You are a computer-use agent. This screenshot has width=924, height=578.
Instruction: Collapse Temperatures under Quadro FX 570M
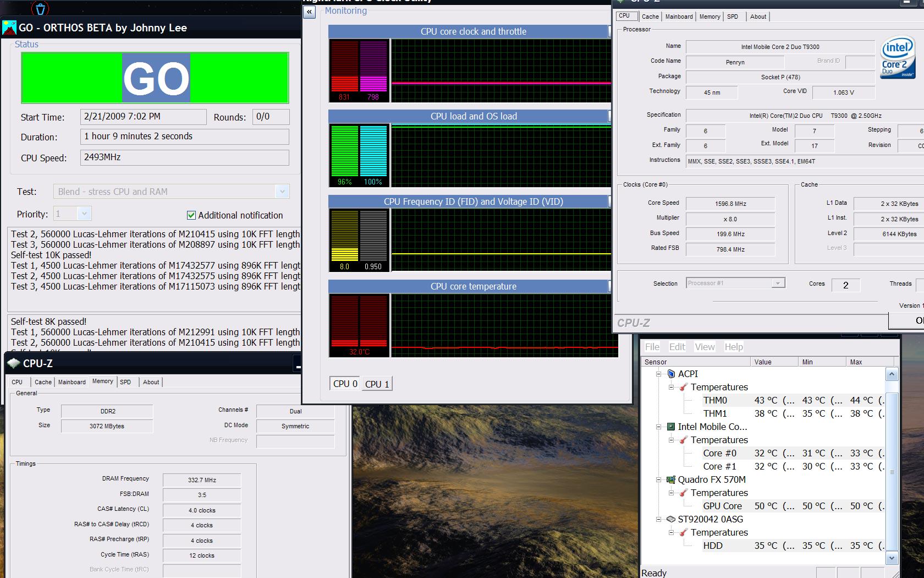coord(672,493)
